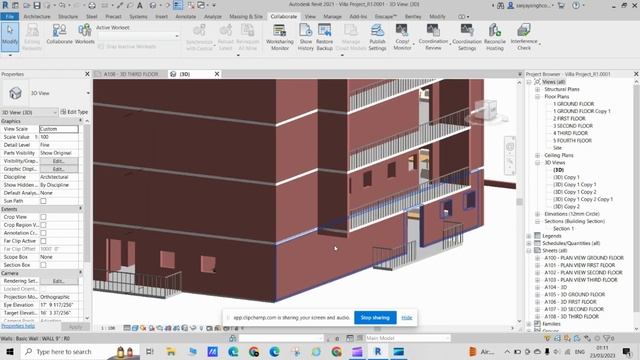Click the 3D View type thumbnail in Properties

(16, 93)
